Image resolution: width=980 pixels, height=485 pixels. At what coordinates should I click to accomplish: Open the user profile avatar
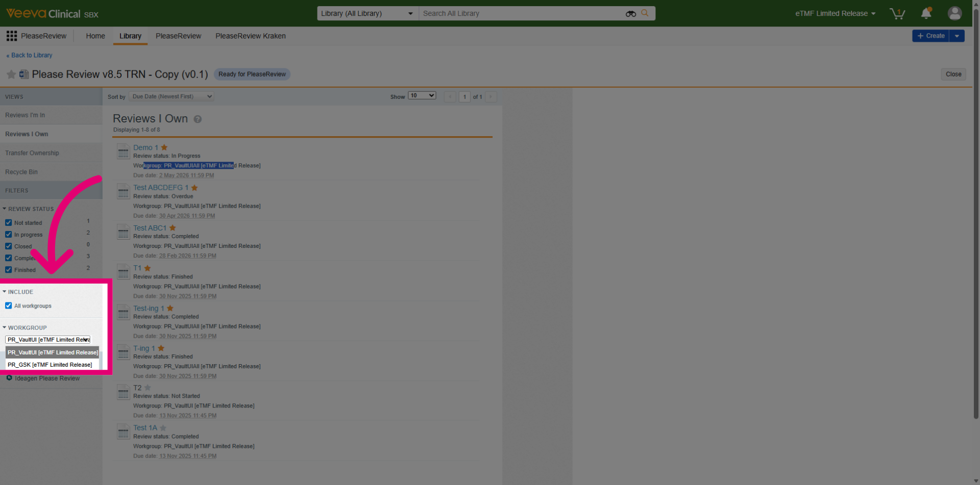[x=954, y=13]
